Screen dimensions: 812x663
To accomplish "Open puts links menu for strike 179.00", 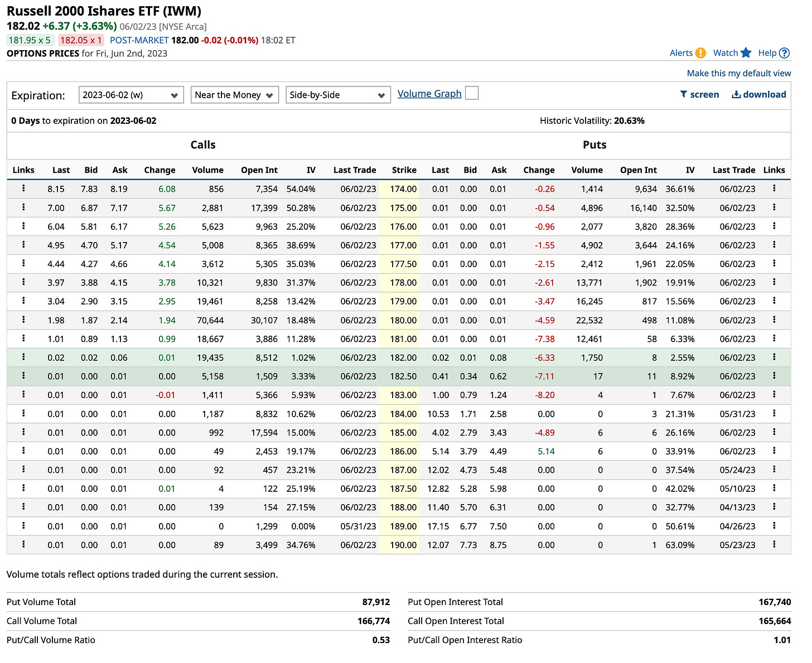I will [x=774, y=301].
